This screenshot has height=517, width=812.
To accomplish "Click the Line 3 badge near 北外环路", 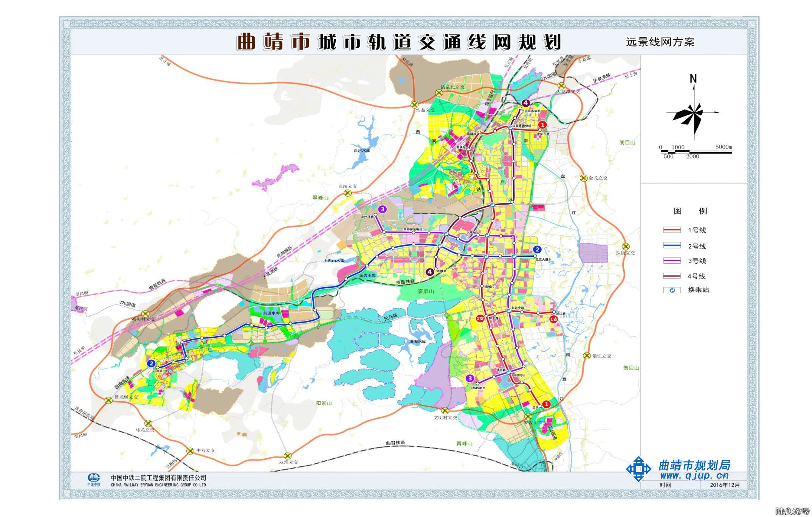I will tap(383, 209).
